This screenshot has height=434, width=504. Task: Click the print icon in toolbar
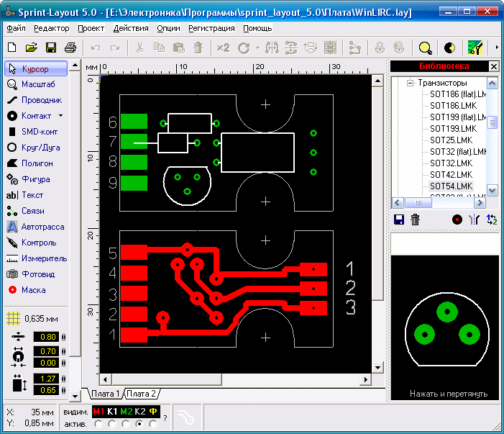(70, 48)
